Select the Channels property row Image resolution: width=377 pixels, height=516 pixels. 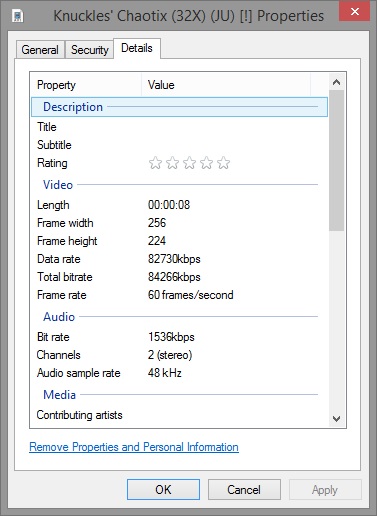[179, 355]
